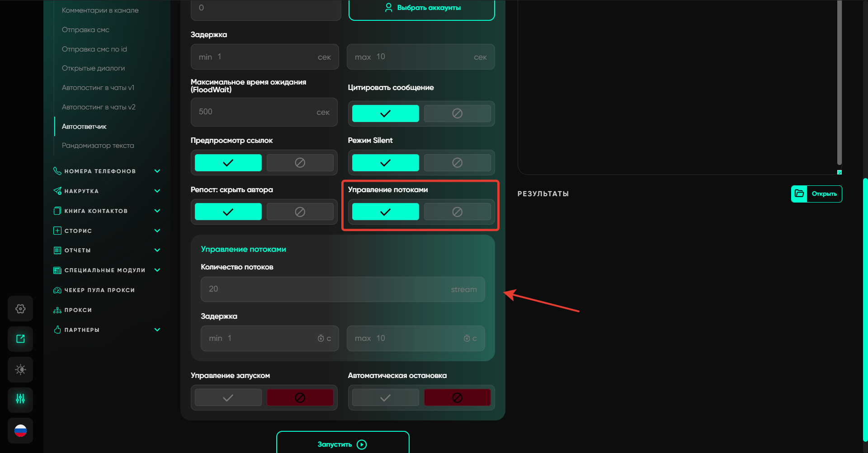Open the sliders equalizer icon panel
Image resolution: width=868 pixels, height=453 pixels.
(x=20, y=399)
